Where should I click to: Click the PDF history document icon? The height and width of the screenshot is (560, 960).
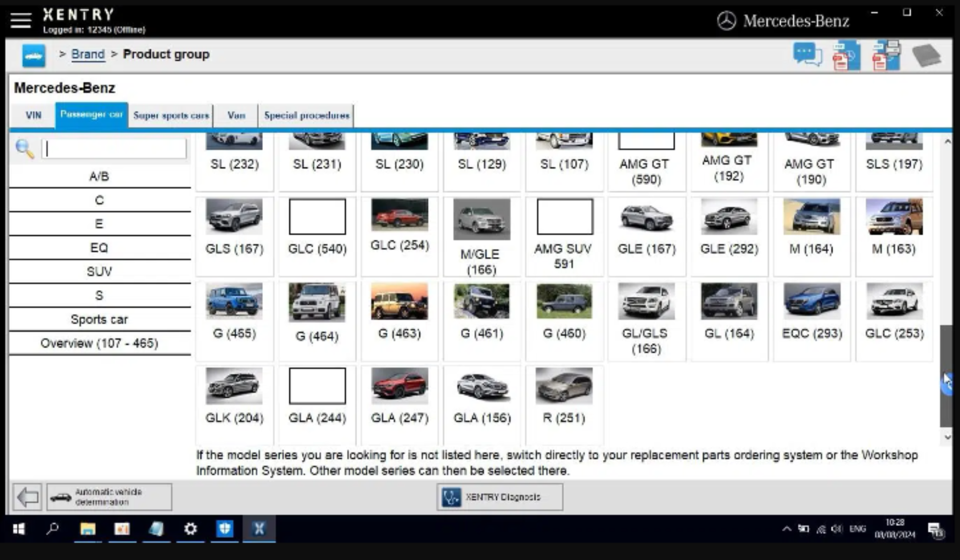846,55
